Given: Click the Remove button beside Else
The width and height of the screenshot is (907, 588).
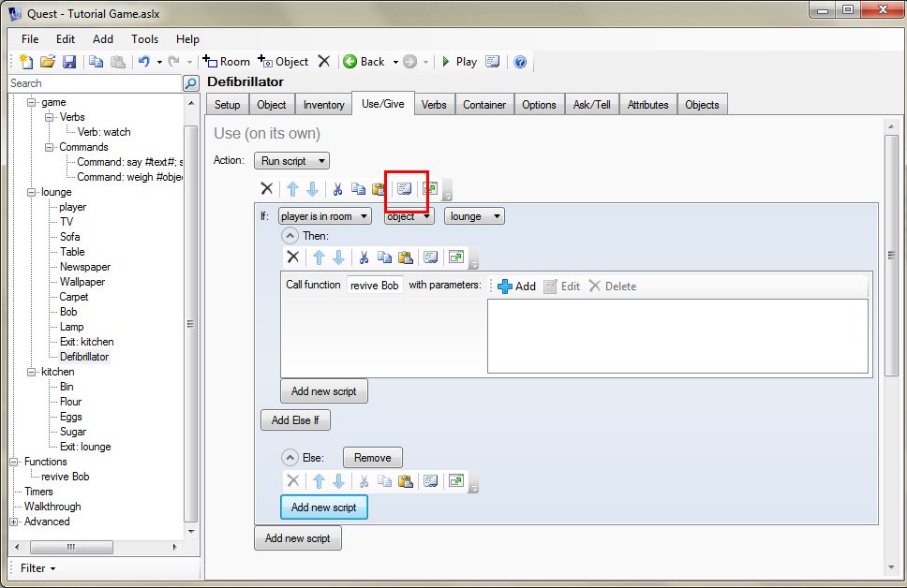Looking at the screenshot, I should click(x=372, y=458).
